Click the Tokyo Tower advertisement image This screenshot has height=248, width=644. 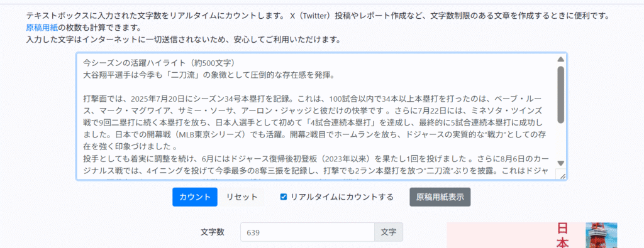tap(601, 235)
